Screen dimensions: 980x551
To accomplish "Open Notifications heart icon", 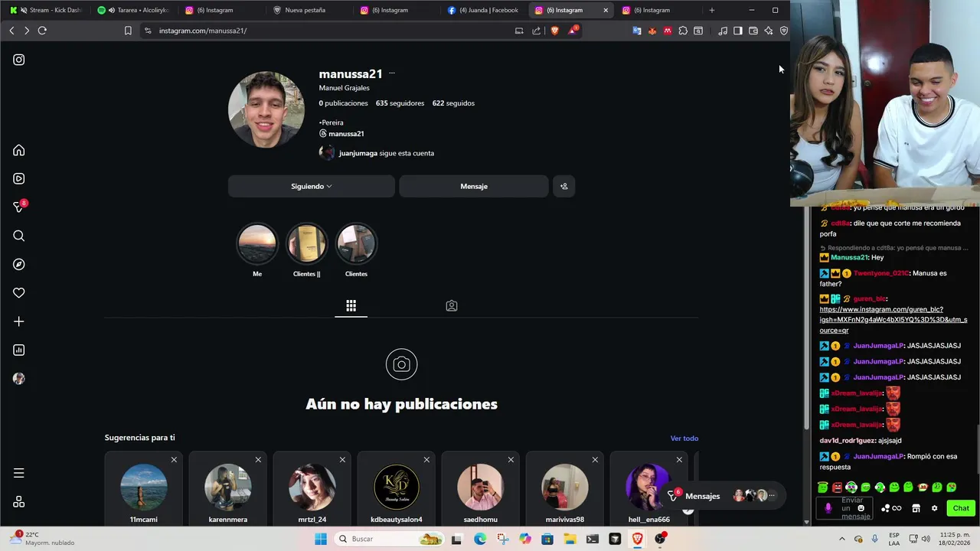I will point(19,292).
